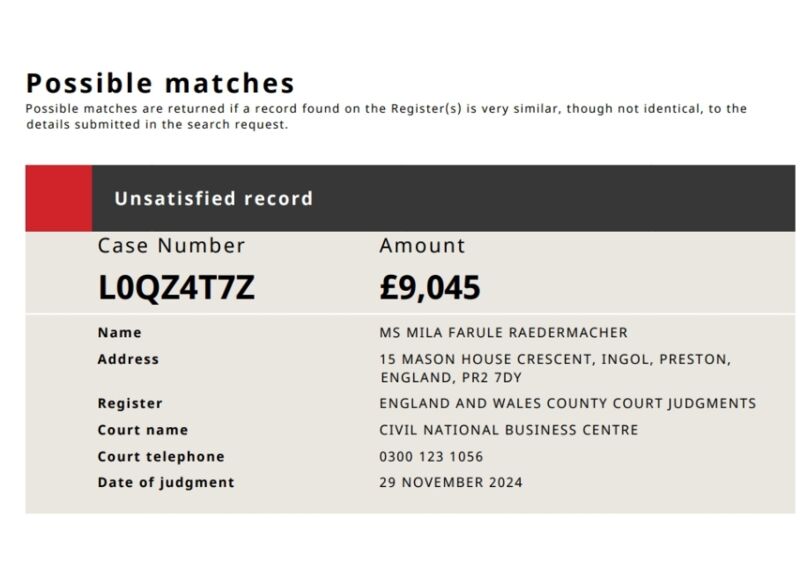This screenshot has width=800, height=569.
Task: Click the Name field label
Action: tap(120, 333)
